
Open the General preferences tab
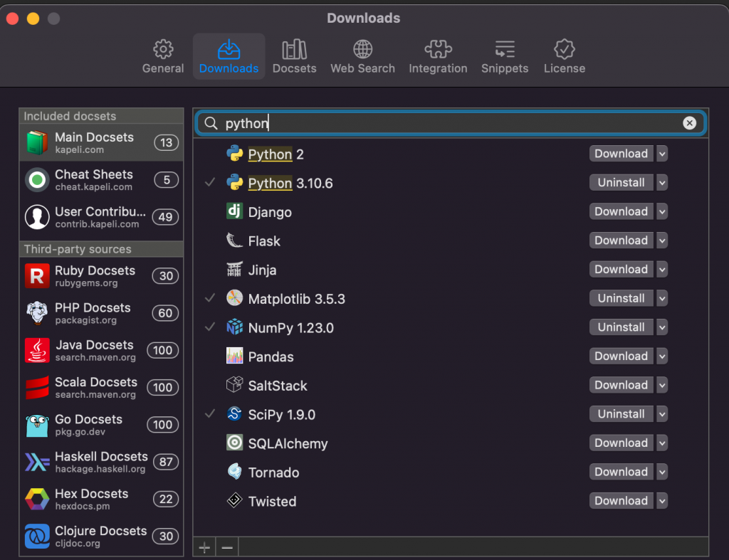[x=163, y=57]
